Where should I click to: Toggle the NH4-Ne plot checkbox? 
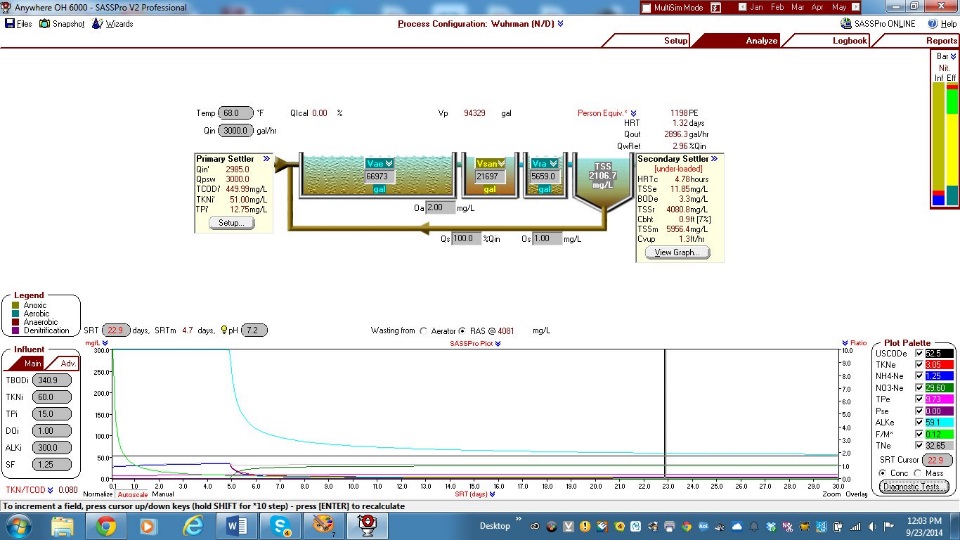[x=918, y=375]
